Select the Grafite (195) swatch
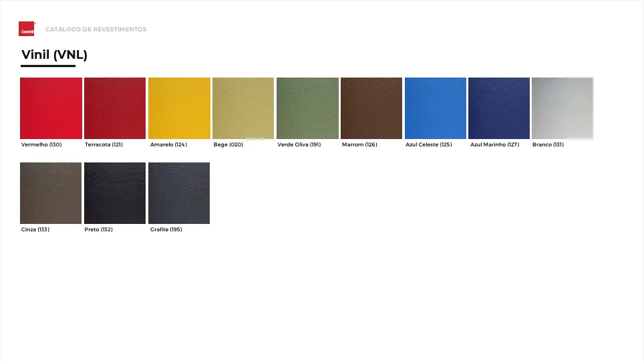The image size is (644, 363). coord(179,193)
